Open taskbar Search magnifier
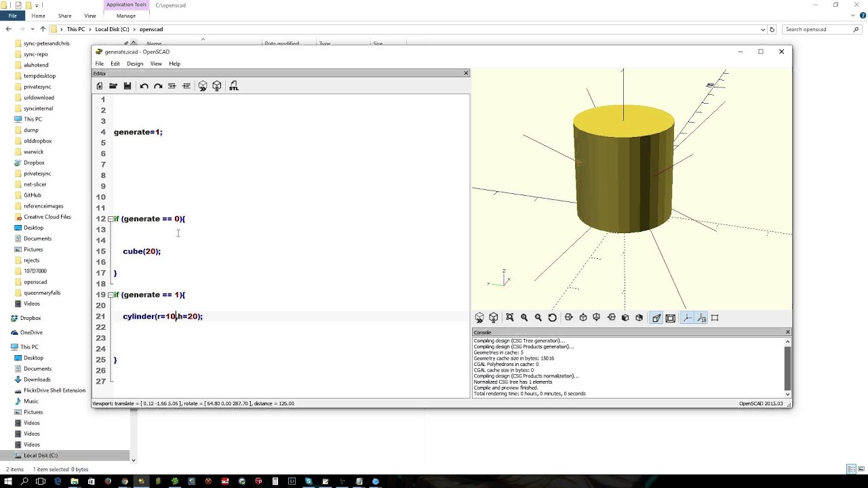This screenshot has width=868, height=488. tap(24, 481)
